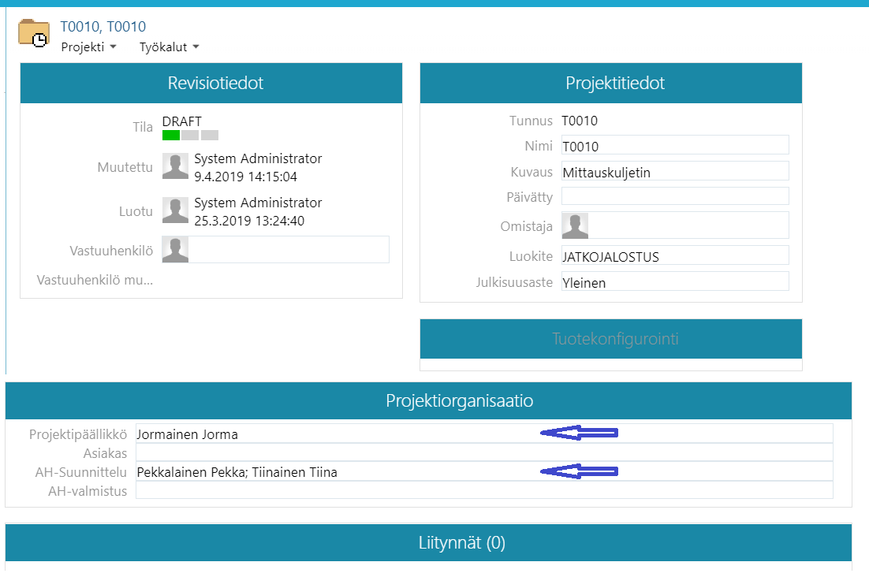Click the Muutettu user avatar icon

[x=175, y=166]
